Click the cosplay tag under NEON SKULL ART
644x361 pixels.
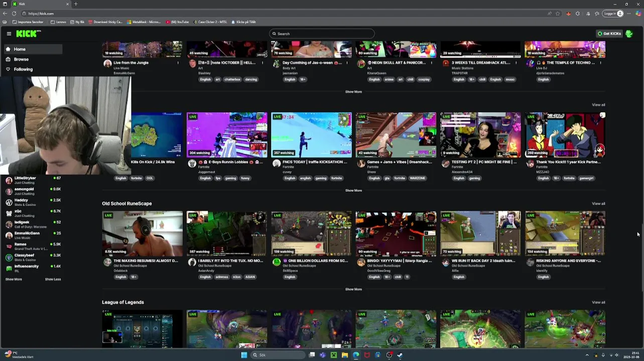424,79
